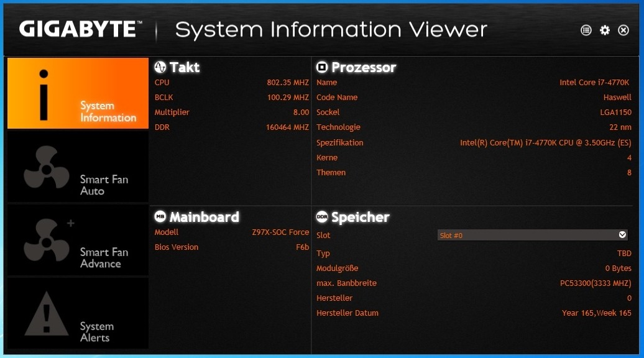The height and width of the screenshot is (358, 644).
Task: Click the Mainboard section heading
Action: tap(204, 217)
